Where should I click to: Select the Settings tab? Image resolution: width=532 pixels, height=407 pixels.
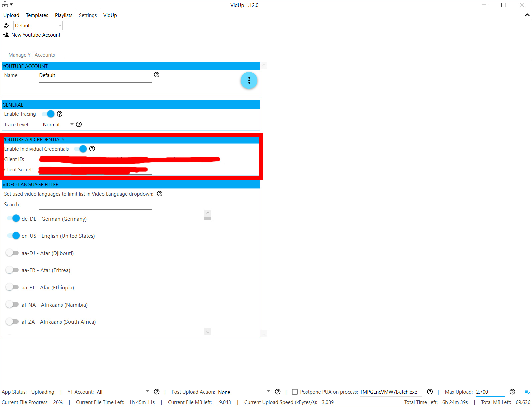(x=88, y=15)
